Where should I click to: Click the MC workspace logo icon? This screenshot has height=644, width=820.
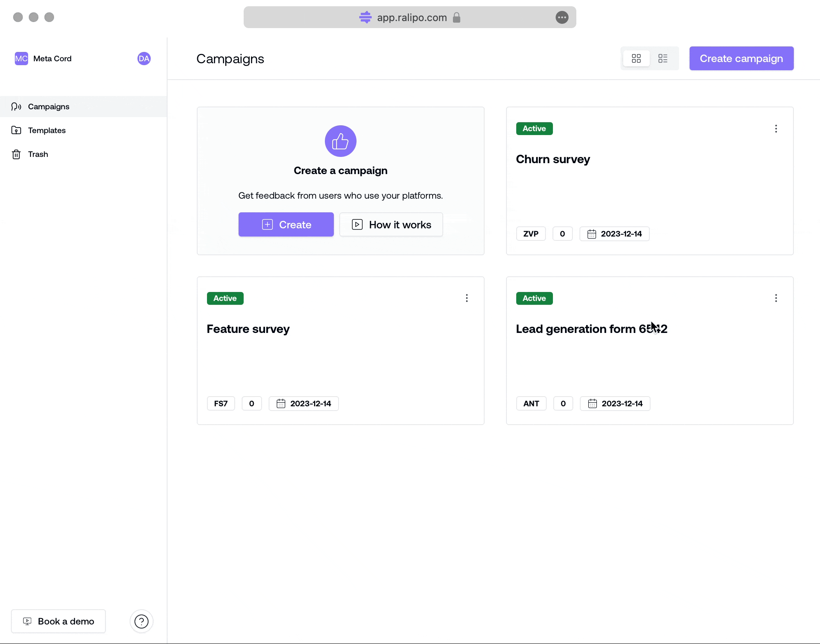pyautogui.click(x=21, y=59)
